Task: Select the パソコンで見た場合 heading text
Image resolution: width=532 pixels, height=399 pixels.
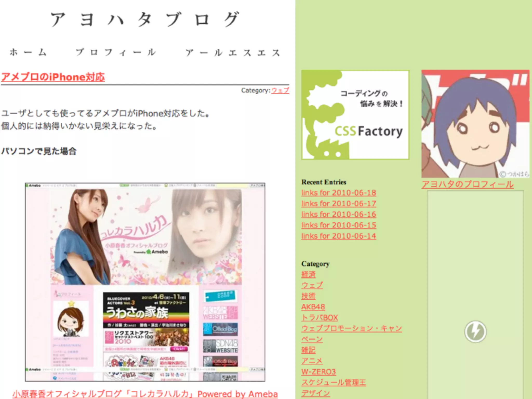Action: click(x=39, y=151)
